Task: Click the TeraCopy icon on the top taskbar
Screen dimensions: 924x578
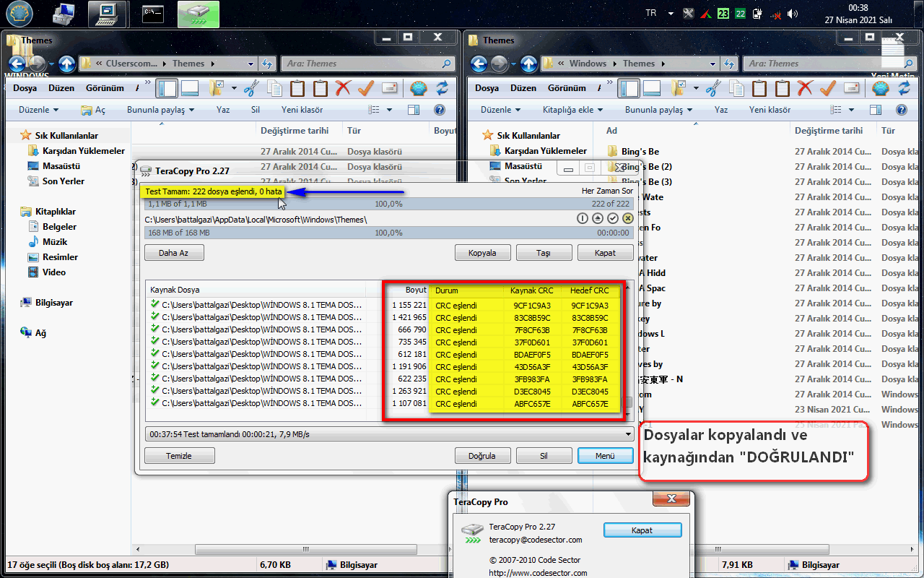Action: coord(198,14)
